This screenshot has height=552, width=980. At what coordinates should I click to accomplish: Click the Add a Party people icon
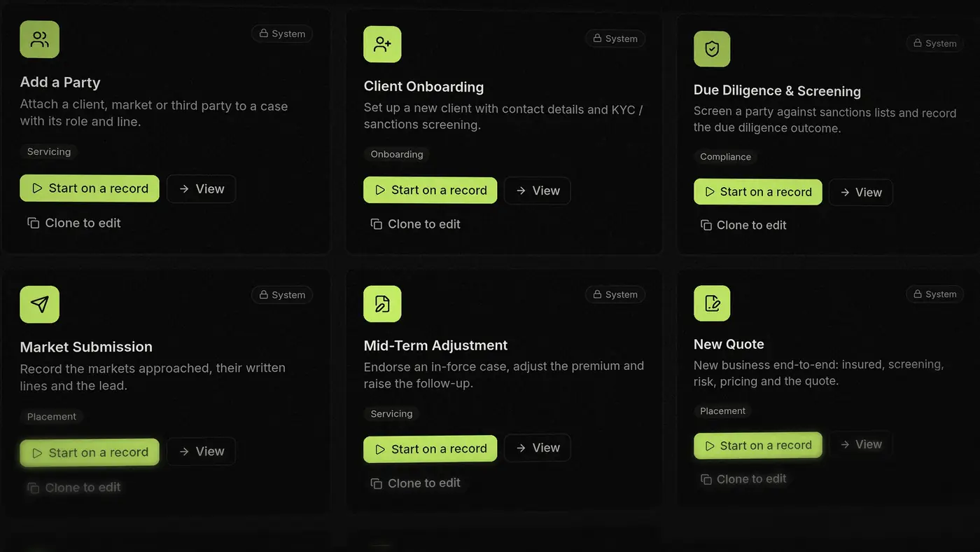39,39
